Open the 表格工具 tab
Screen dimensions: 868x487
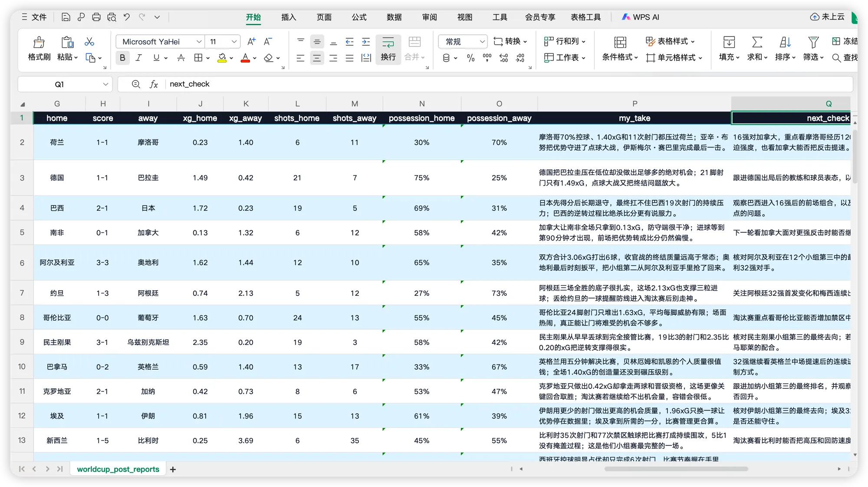click(x=586, y=17)
